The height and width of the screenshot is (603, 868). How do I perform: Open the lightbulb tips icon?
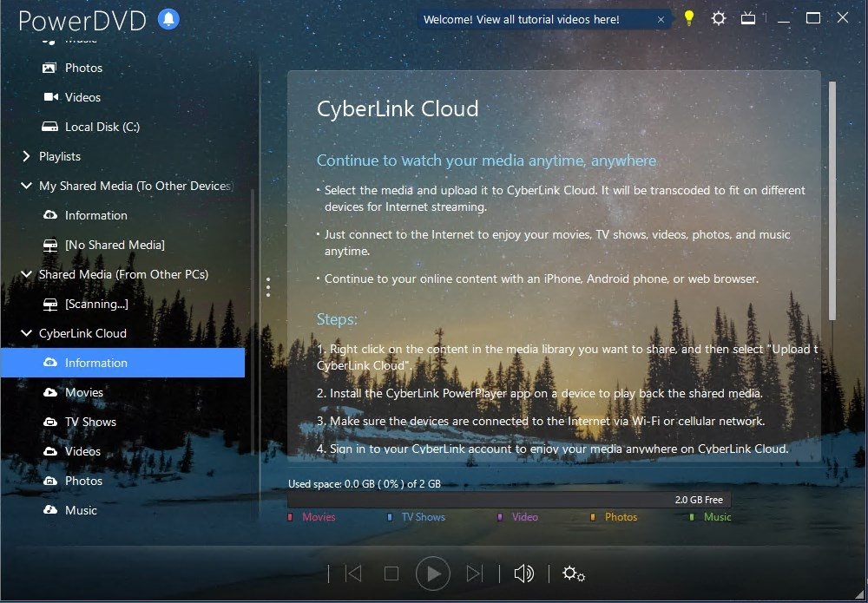point(688,18)
